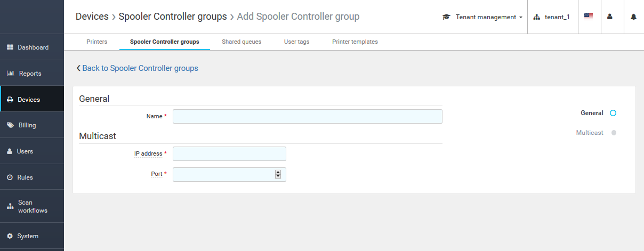Click the Scan workflows sitemap icon

click(10, 206)
